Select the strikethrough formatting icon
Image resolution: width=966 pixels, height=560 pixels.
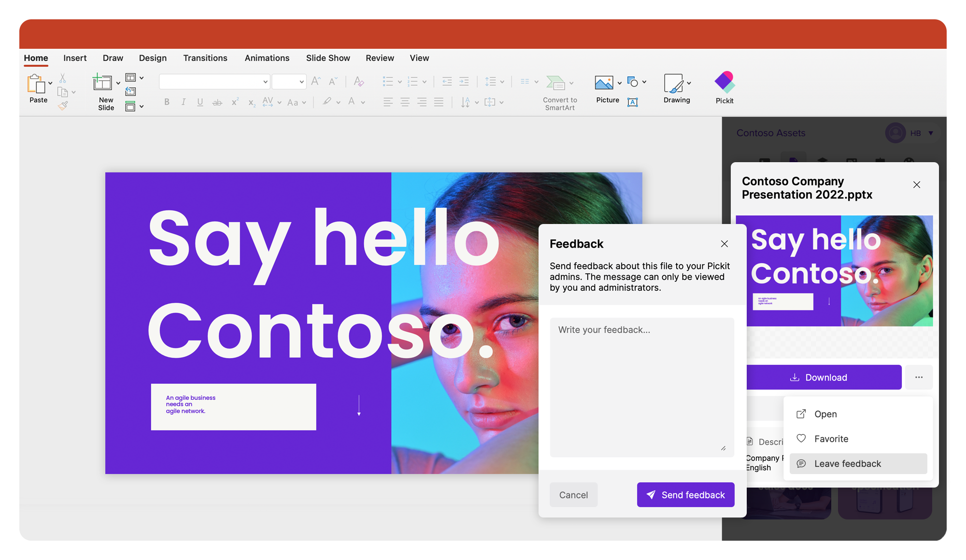217,102
